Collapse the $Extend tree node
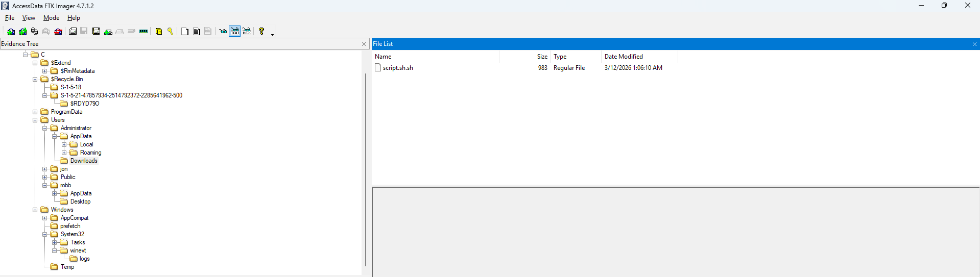Image resolution: width=980 pixels, height=277 pixels. pos(35,63)
